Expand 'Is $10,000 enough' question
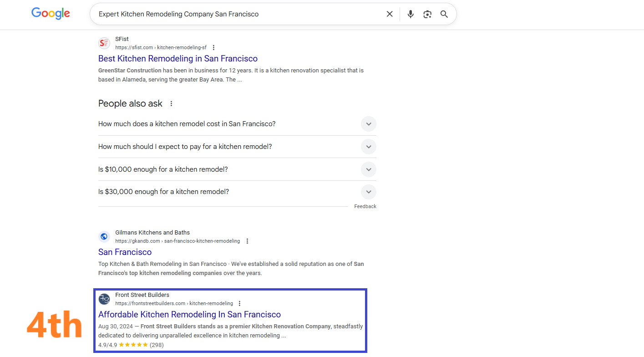Screen dimensions: 644x357 pyautogui.click(x=369, y=169)
